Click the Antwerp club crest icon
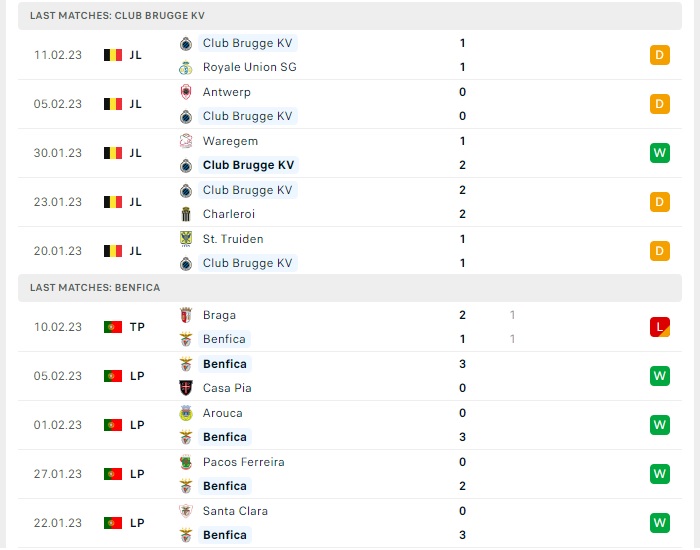The width and height of the screenshot is (700, 550). click(x=186, y=92)
